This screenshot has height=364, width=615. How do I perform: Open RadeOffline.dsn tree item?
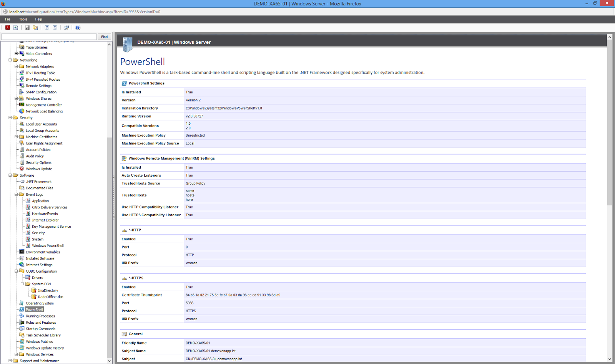coord(50,297)
